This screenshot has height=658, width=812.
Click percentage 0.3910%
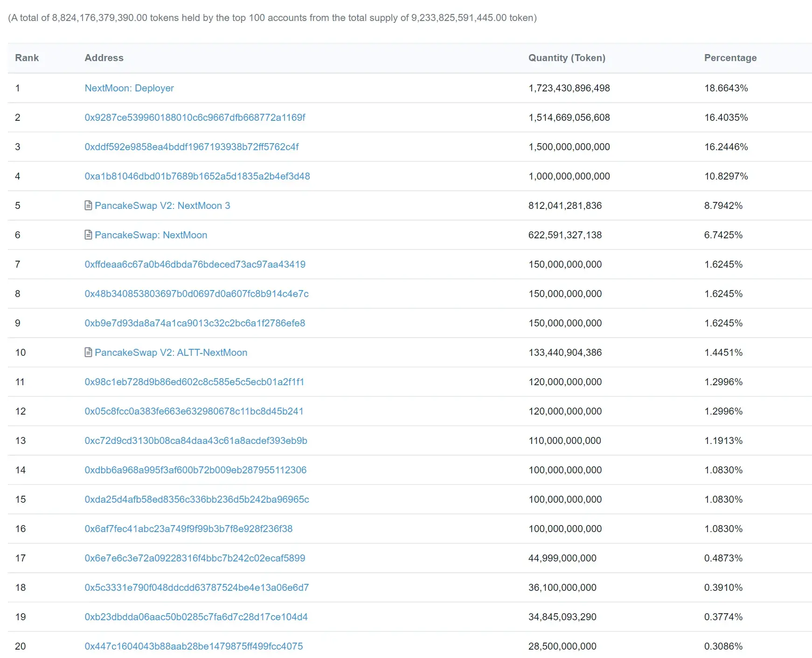[x=723, y=588]
